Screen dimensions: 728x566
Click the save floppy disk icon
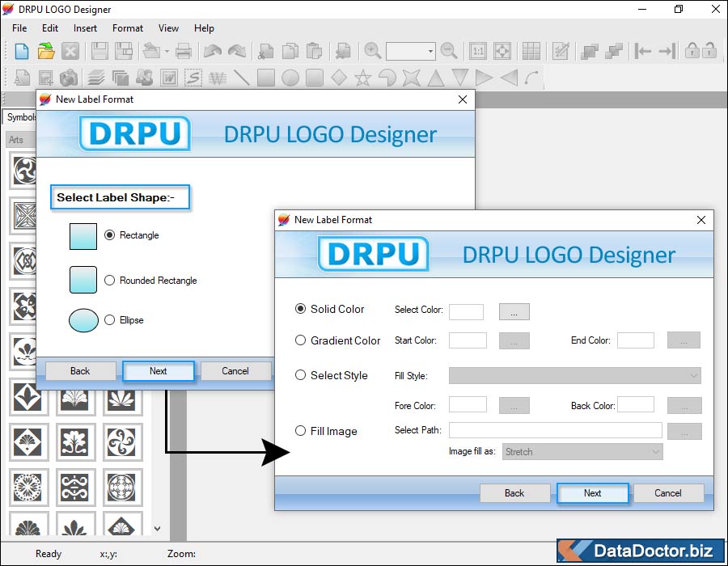click(99, 51)
